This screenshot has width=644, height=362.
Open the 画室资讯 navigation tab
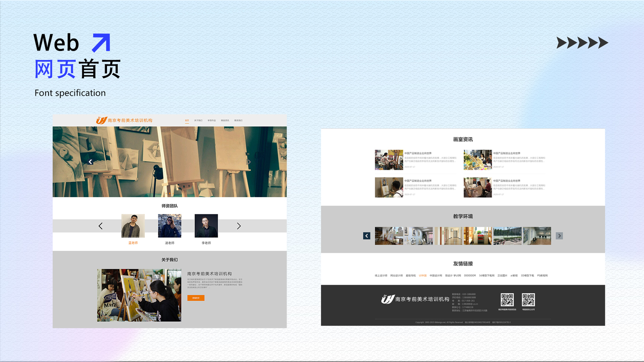pyautogui.click(x=225, y=120)
